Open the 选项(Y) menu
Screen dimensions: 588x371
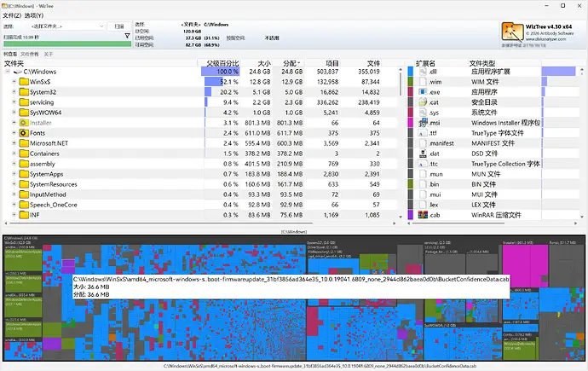coord(34,15)
